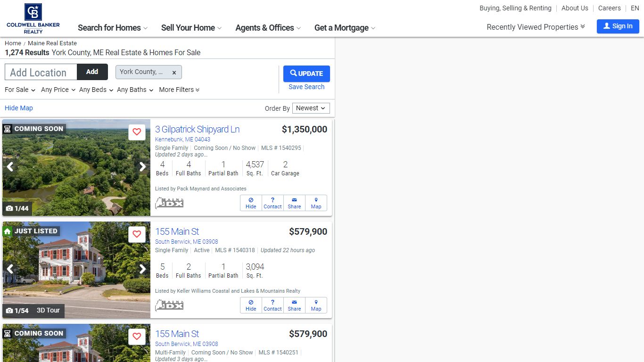
Task: Click the Coming Soon badge on Gilpatrick listing
Action: tap(33, 129)
